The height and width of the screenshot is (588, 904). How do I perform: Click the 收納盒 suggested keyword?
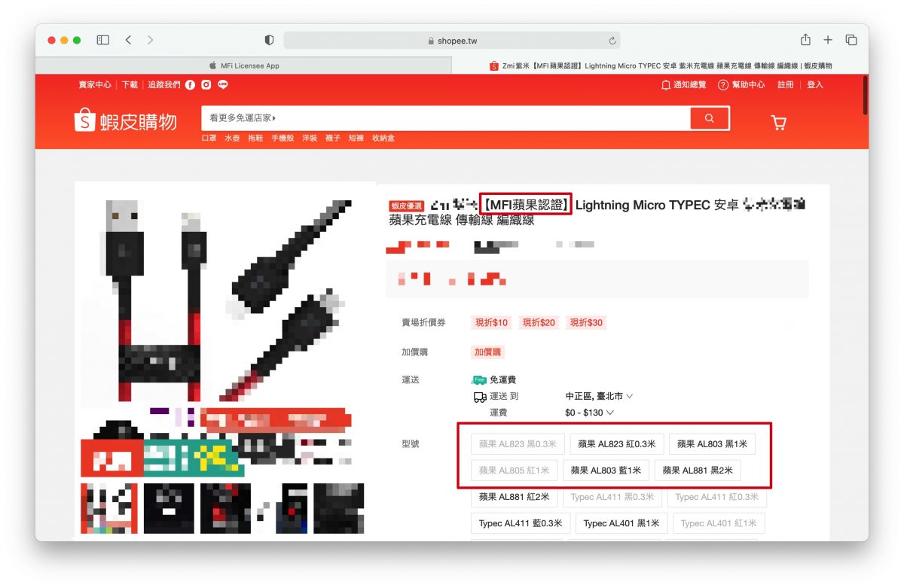tap(383, 139)
